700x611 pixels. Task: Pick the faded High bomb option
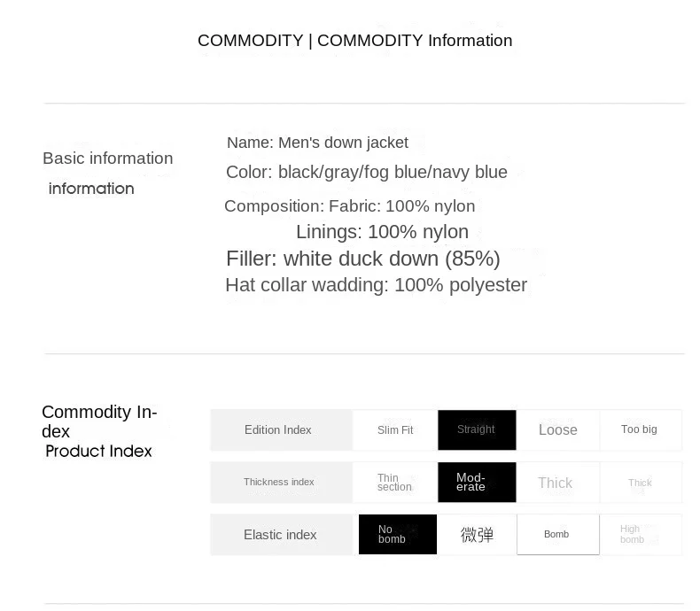coord(640,535)
